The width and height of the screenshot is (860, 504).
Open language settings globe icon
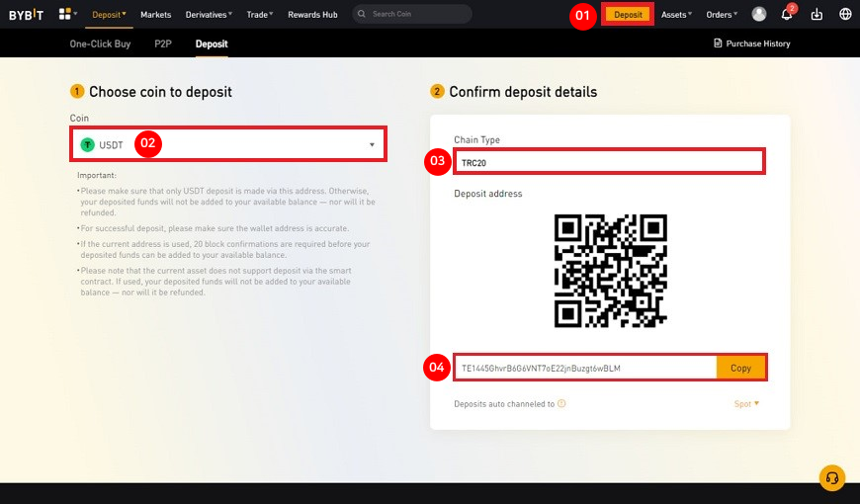point(845,15)
